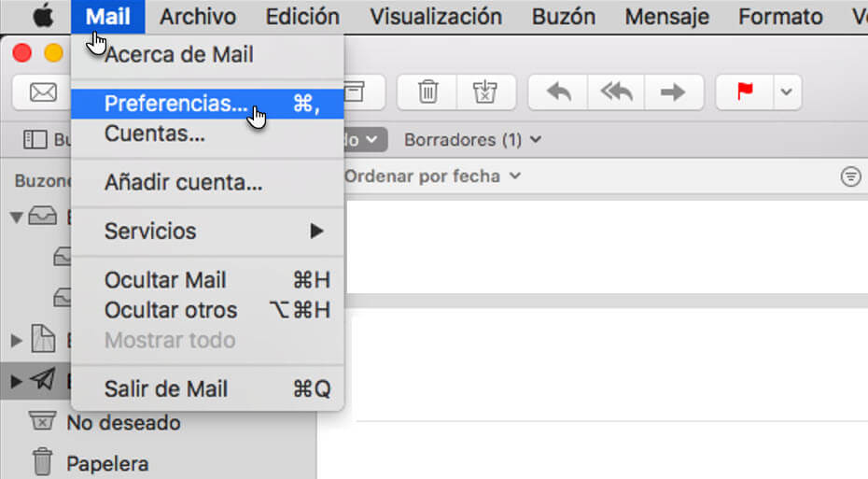Select the inbox tray icon

pos(43,216)
